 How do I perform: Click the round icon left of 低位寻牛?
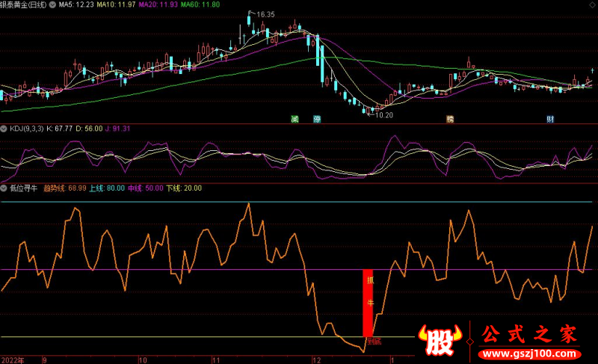[4, 188]
